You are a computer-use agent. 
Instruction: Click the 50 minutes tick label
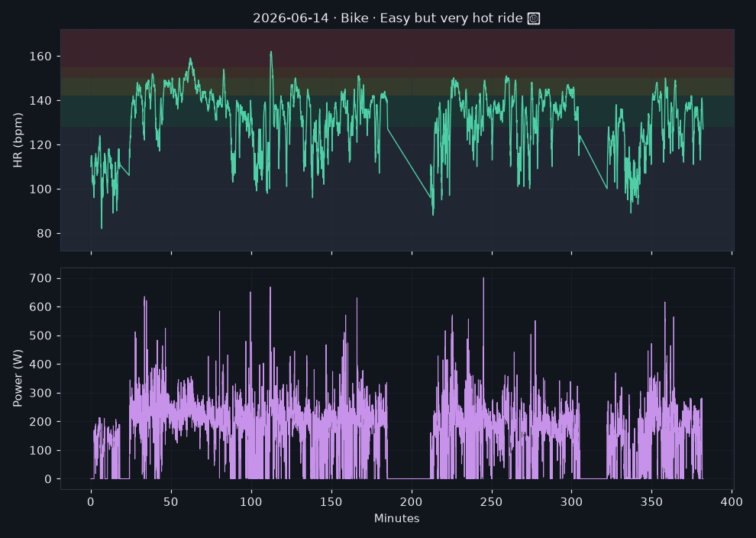pyautogui.click(x=171, y=502)
